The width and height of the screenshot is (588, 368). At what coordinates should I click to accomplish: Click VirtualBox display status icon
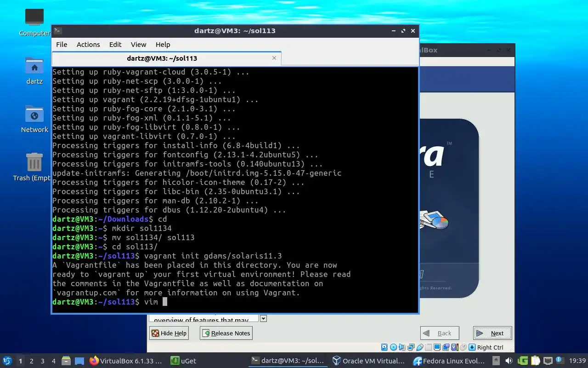click(437, 347)
